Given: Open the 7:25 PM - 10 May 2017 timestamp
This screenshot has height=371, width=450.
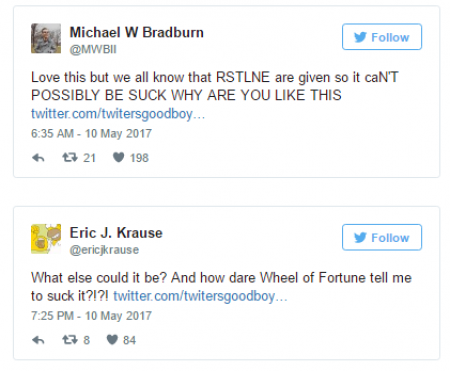Looking at the screenshot, I should click(91, 315).
